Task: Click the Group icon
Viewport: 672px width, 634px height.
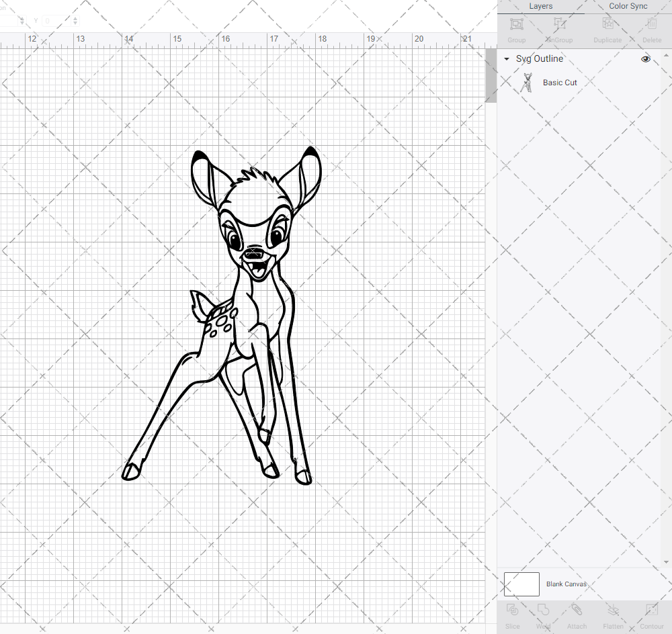Action: click(516, 24)
